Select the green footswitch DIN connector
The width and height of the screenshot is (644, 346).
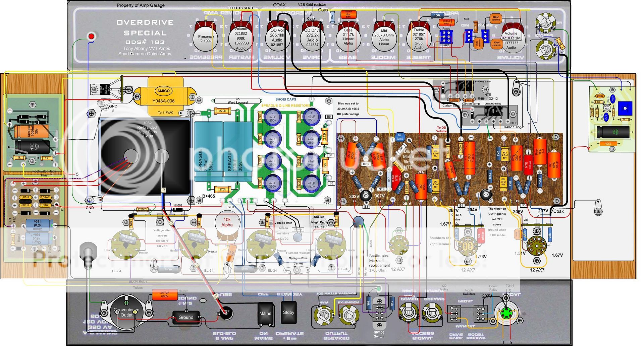click(x=506, y=313)
